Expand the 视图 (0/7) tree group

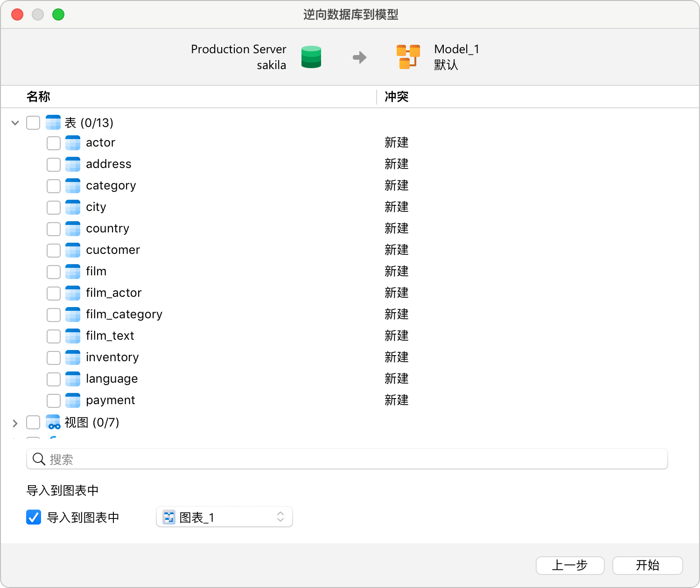click(x=15, y=423)
